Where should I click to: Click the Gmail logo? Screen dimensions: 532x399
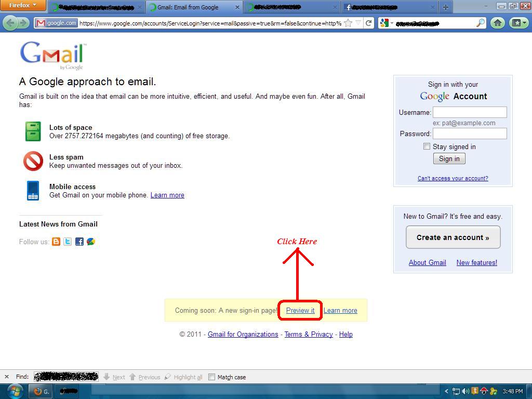(x=54, y=55)
